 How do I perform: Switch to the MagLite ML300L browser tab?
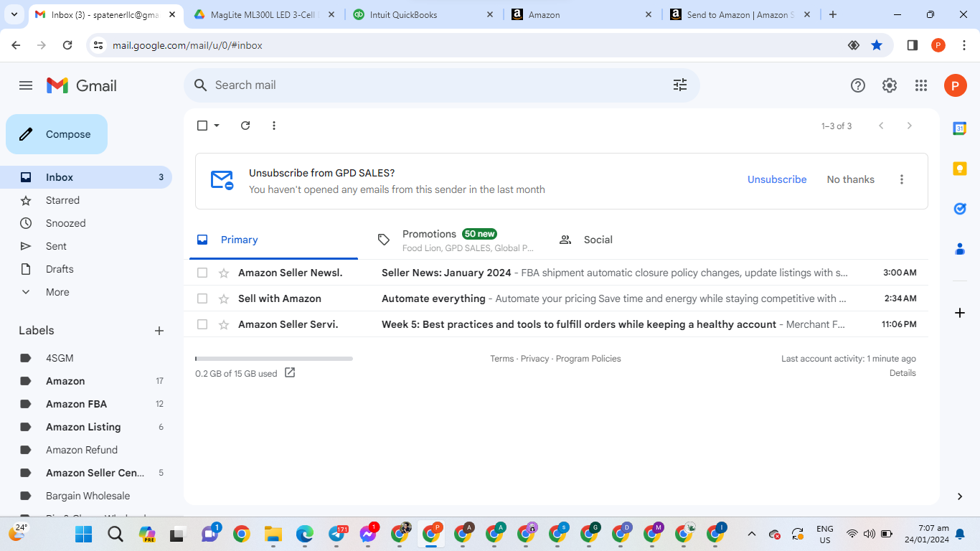265,14
